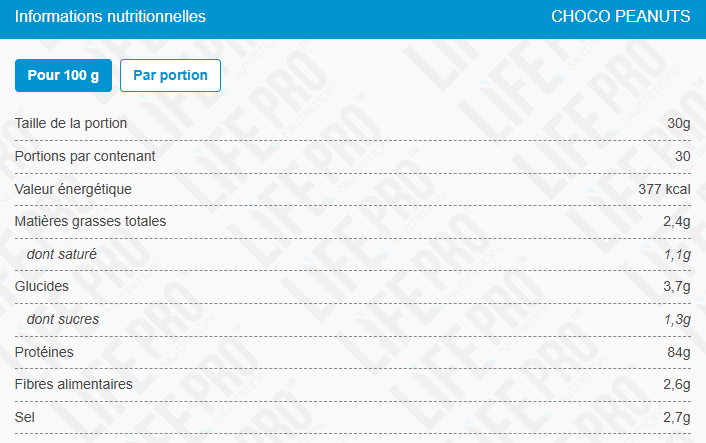This screenshot has height=443, width=706.
Task: Click the Sel row label
Action: (x=24, y=417)
